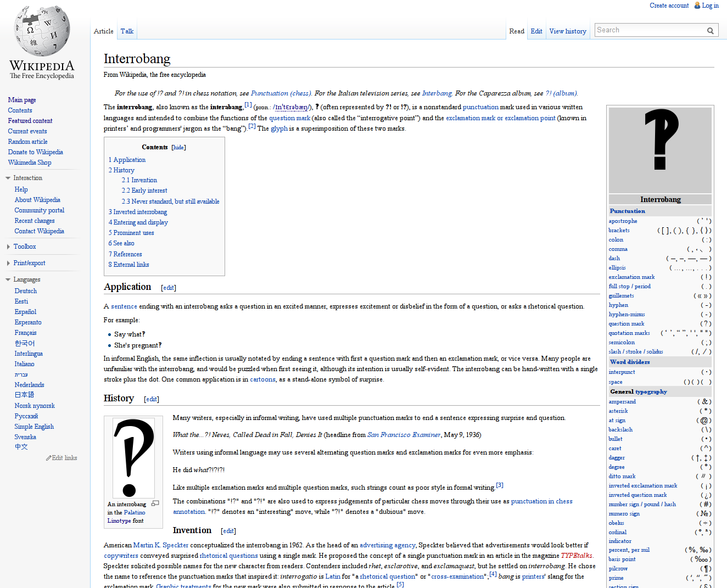Click the search magnifying glass icon
This screenshot has height=588, width=727.
coord(710,31)
